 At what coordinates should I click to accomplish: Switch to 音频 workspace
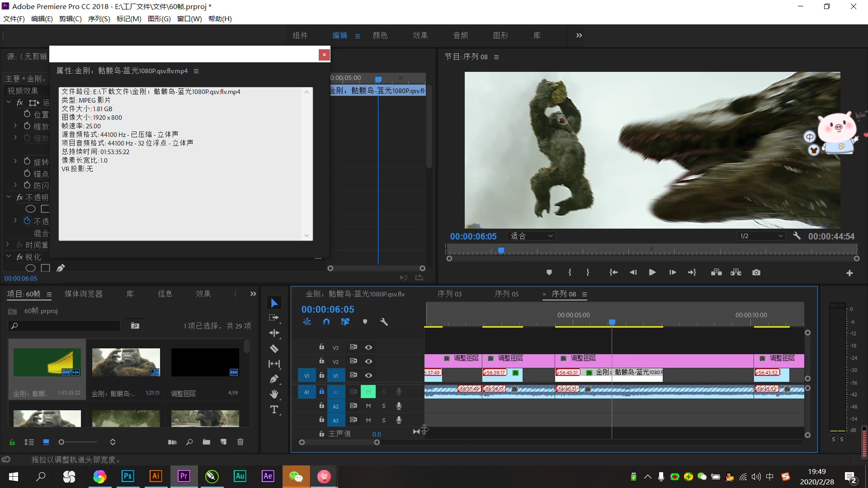(461, 35)
